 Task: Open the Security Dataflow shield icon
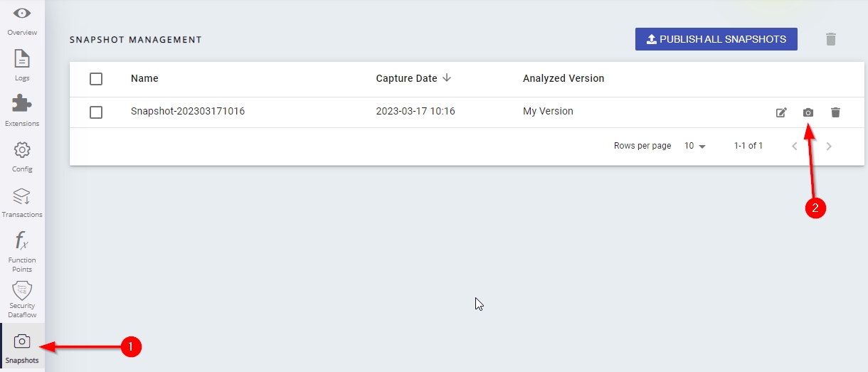[22, 291]
